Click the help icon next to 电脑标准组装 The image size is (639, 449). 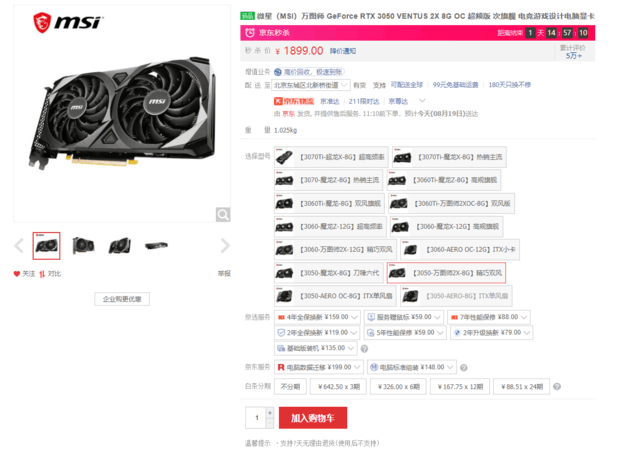463,368
